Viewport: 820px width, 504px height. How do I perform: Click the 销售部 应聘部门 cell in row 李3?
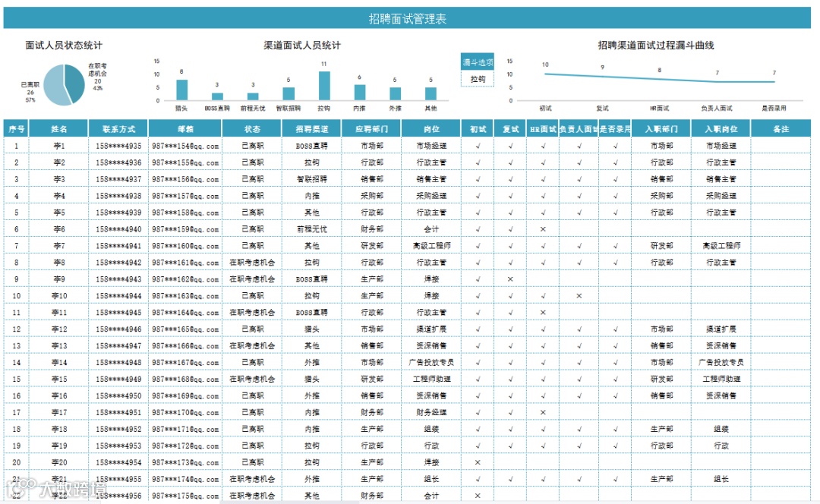[372, 179]
